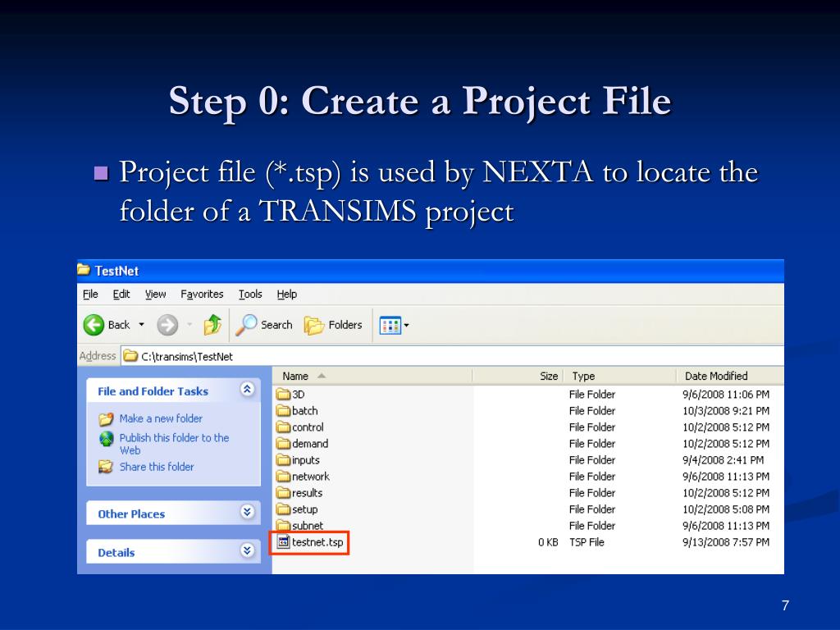Open the View menu

click(155, 294)
